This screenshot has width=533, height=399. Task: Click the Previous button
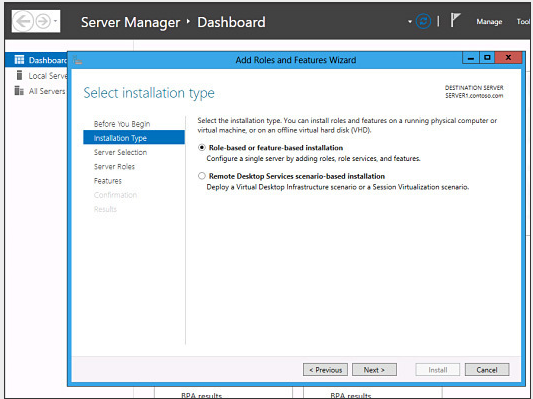click(x=325, y=370)
